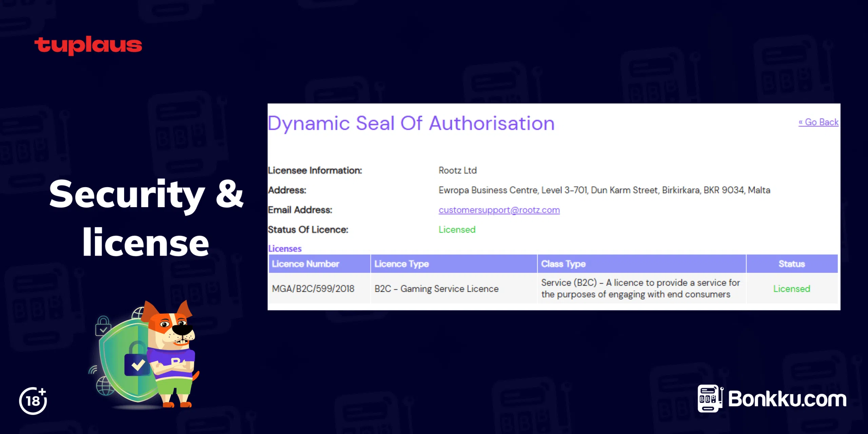Viewport: 868px width, 434px height.
Task: Click the green Licensed status in table row
Action: coord(791,289)
